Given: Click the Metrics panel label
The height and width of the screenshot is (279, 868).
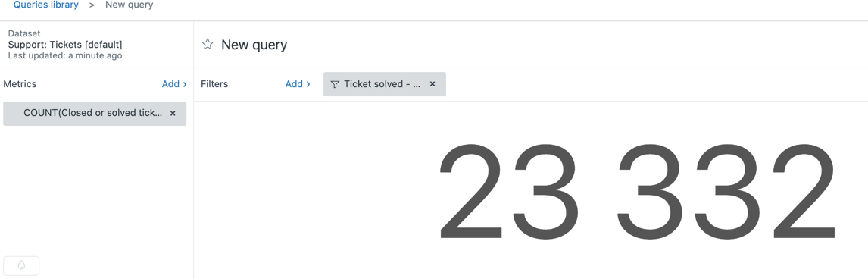Looking at the screenshot, I should (20, 84).
